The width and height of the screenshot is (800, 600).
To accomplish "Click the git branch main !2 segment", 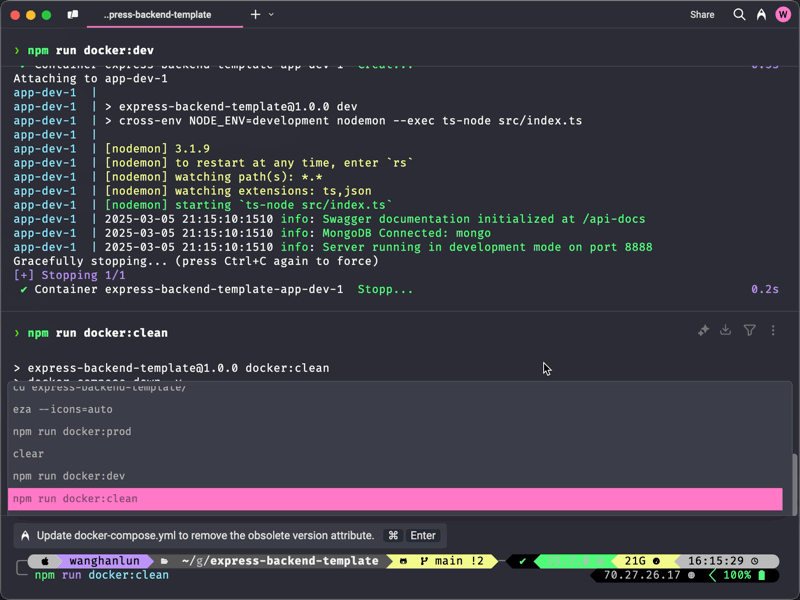I will 452,561.
